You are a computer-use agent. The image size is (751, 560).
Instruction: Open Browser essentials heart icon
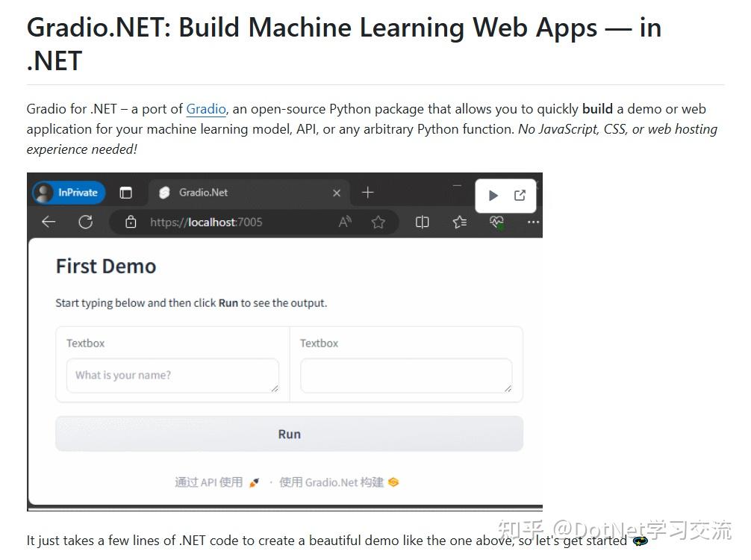(x=496, y=222)
